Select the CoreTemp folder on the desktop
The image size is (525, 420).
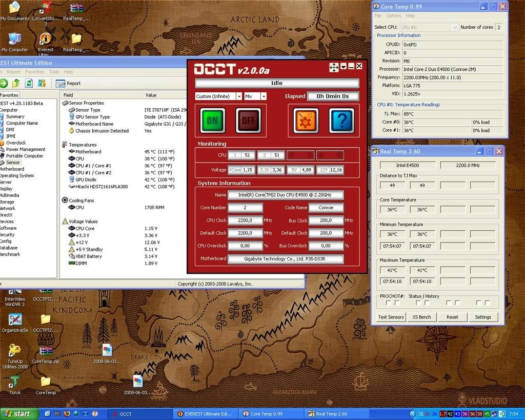pyautogui.click(x=46, y=386)
